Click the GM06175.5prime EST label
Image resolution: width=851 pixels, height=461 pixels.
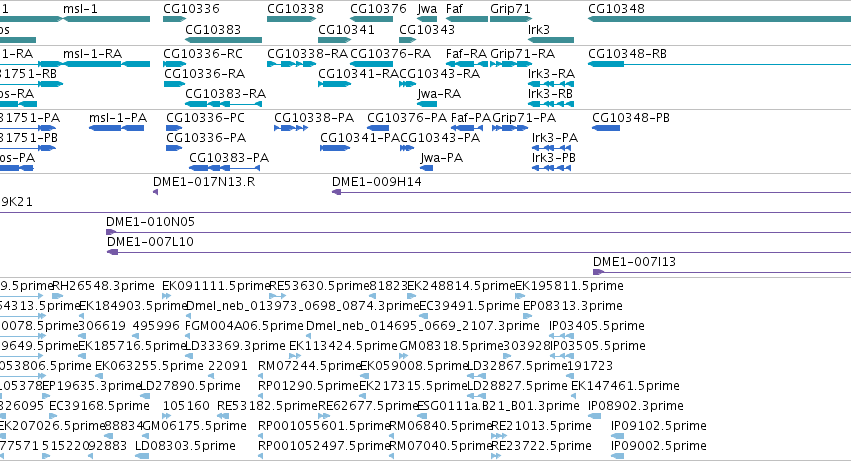pyautogui.click(x=194, y=426)
